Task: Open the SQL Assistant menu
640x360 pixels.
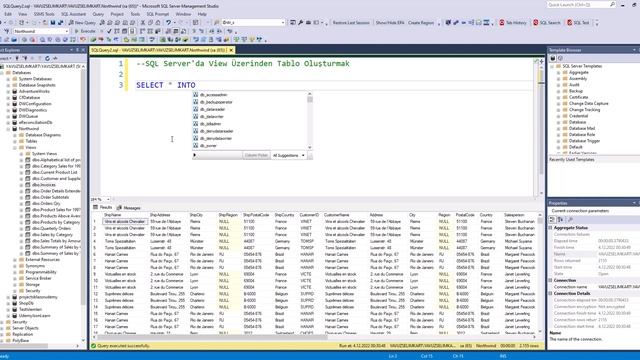Action: (x=73, y=14)
